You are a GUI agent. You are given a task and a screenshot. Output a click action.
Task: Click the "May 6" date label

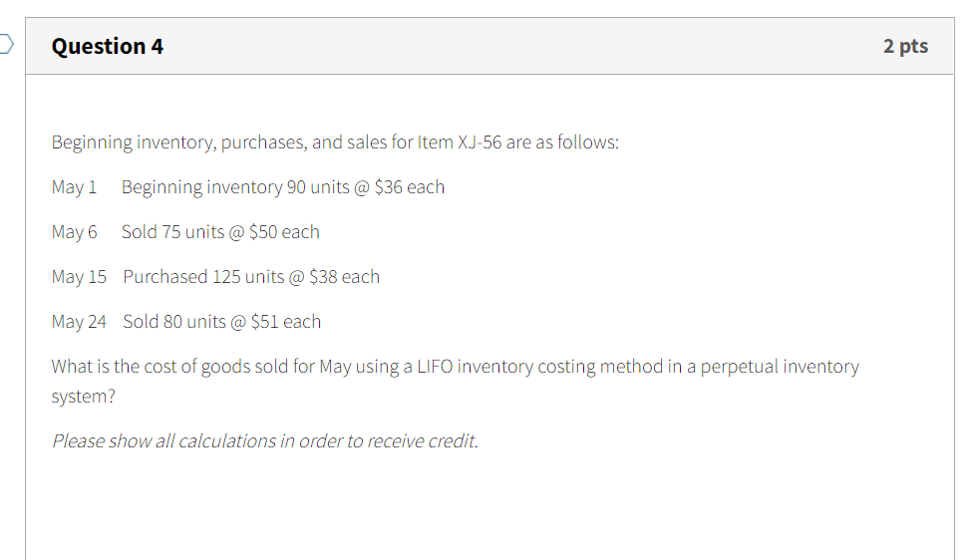[x=75, y=232]
